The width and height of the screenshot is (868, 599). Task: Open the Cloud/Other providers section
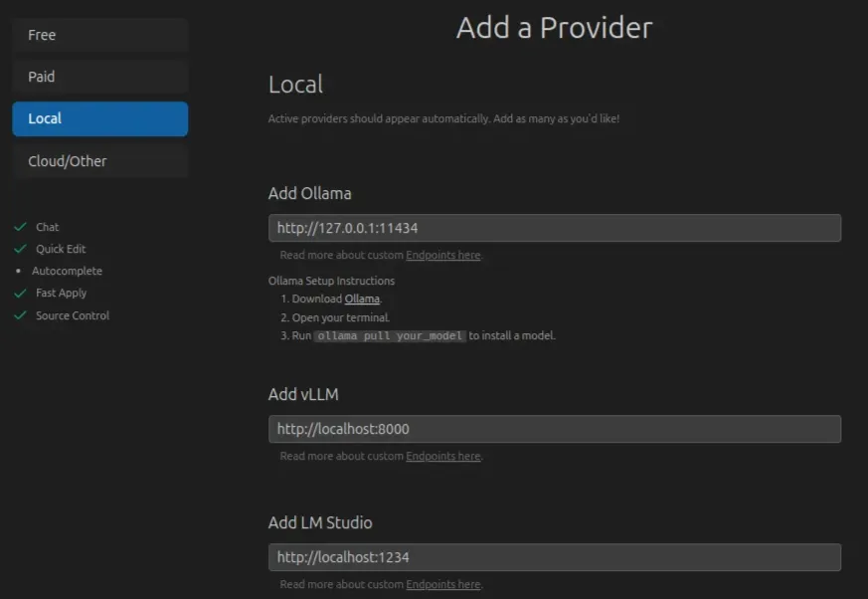coord(99,160)
